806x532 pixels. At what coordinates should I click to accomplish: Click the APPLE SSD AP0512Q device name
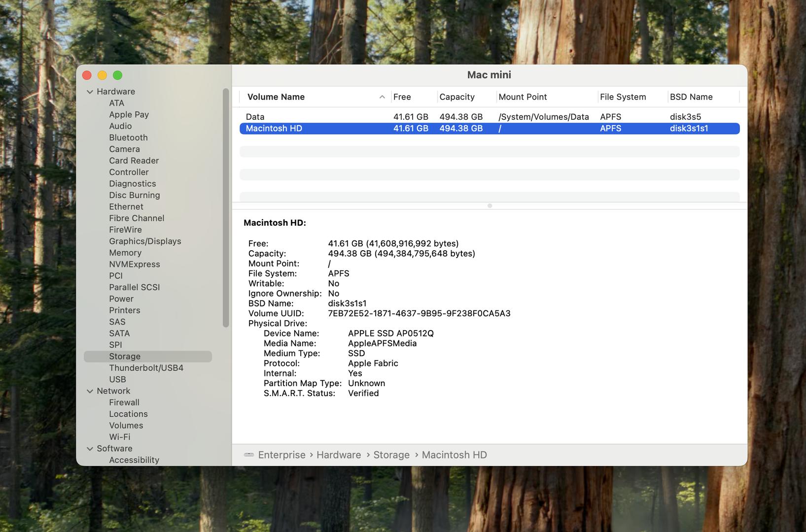[391, 333]
